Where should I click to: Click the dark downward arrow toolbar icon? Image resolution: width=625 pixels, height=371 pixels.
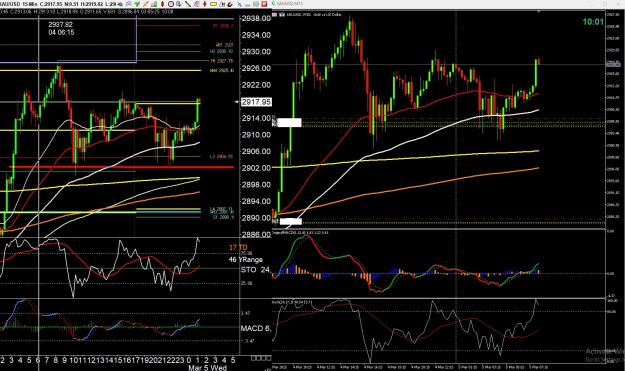pyautogui.click(x=205, y=4)
